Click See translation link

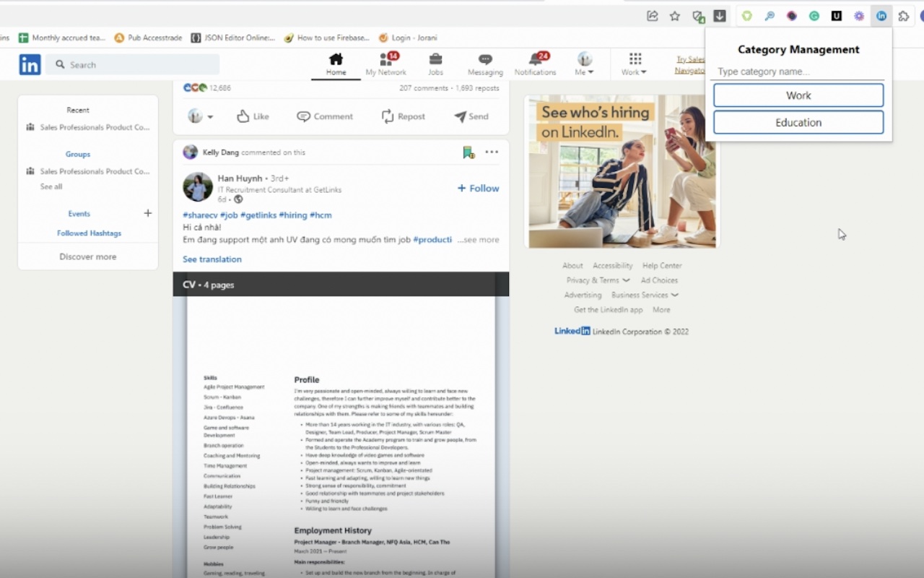212,259
